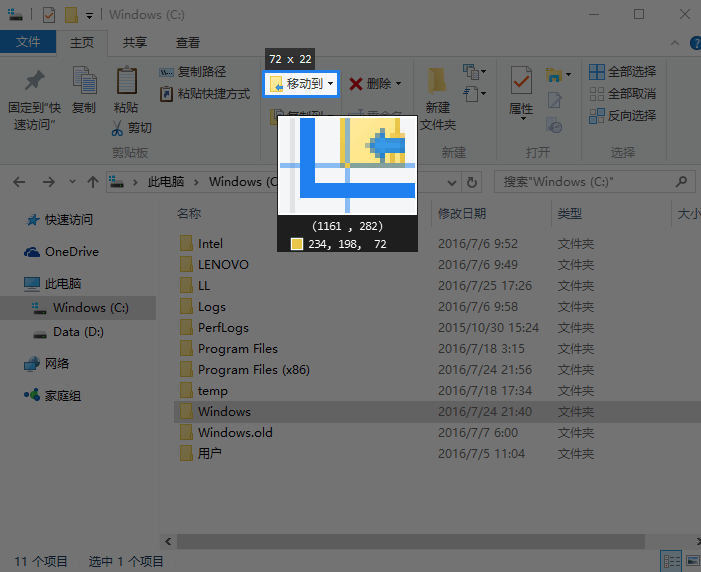Select the PerfLogs folder
The image size is (701, 572).
[214, 328]
